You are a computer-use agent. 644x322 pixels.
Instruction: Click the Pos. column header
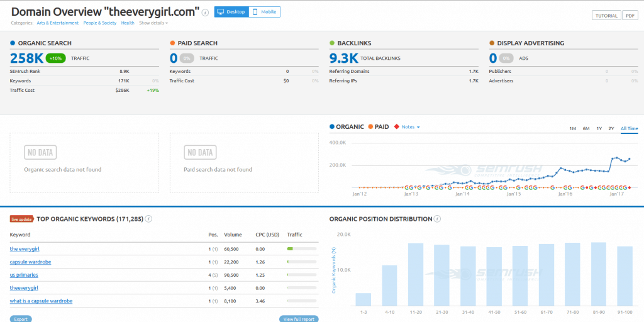coord(213,235)
